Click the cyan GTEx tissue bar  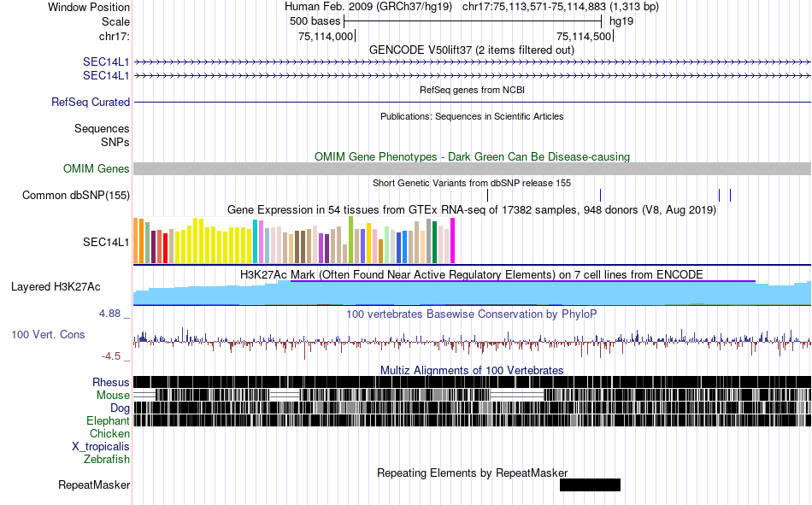pyautogui.click(x=255, y=241)
